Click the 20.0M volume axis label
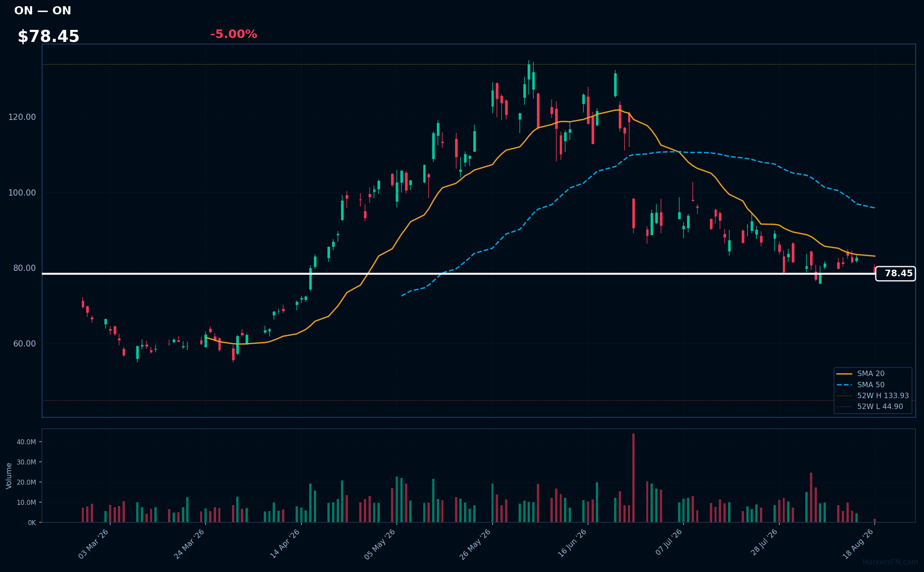Image resolution: width=924 pixels, height=572 pixels. [x=26, y=482]
